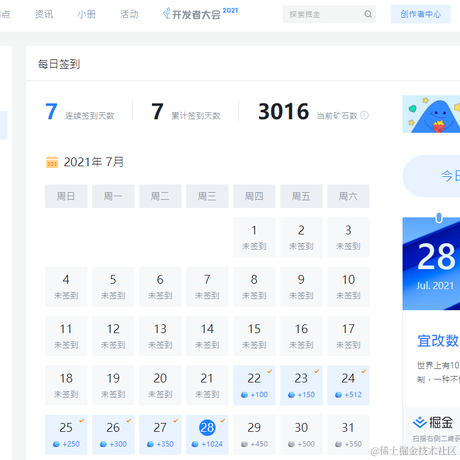
Task: Click the 连续签到天数 label
Action: pyautogui.click(x=90, y=116)
